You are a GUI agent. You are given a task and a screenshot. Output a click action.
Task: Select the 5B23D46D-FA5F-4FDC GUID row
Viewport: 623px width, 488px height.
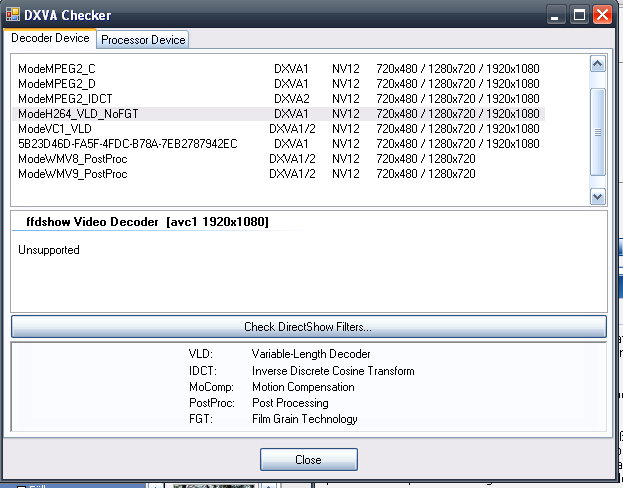(x=279, y=143)
